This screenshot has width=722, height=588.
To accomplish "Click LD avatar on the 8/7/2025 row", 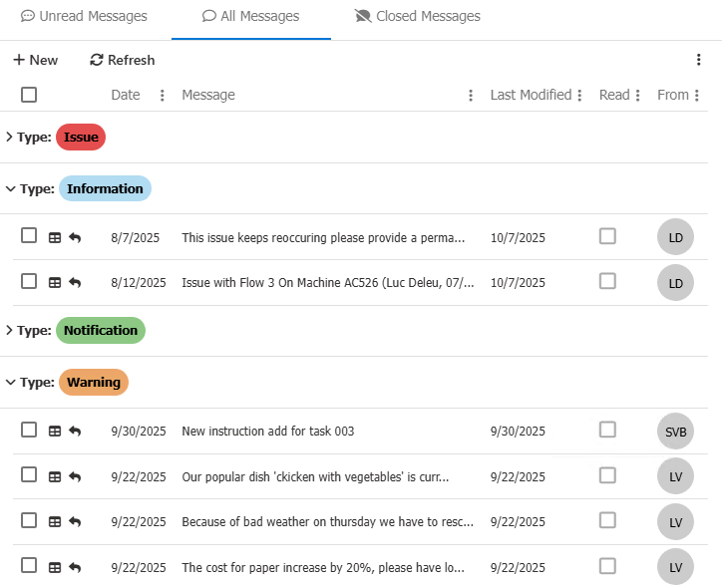I will point(675,237).
